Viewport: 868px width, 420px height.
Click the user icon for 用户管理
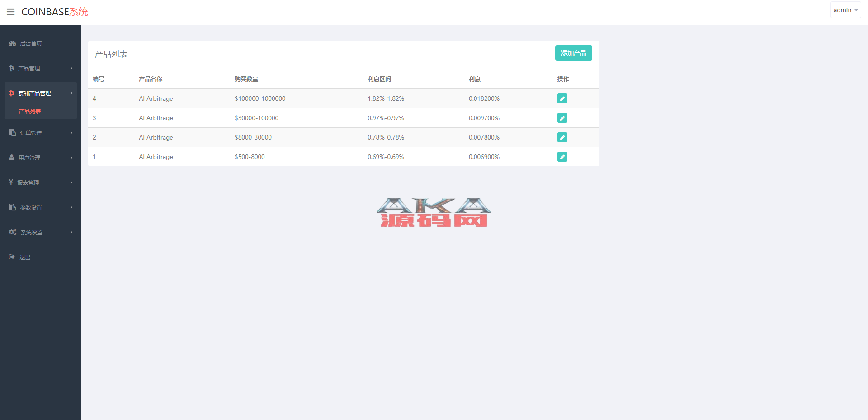(12, 158)
